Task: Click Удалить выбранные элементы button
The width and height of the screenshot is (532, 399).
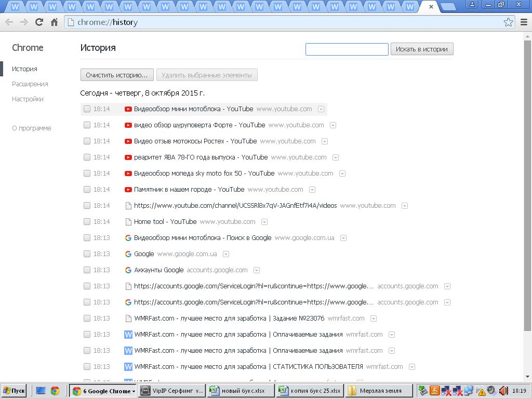Action: point(207,75)
